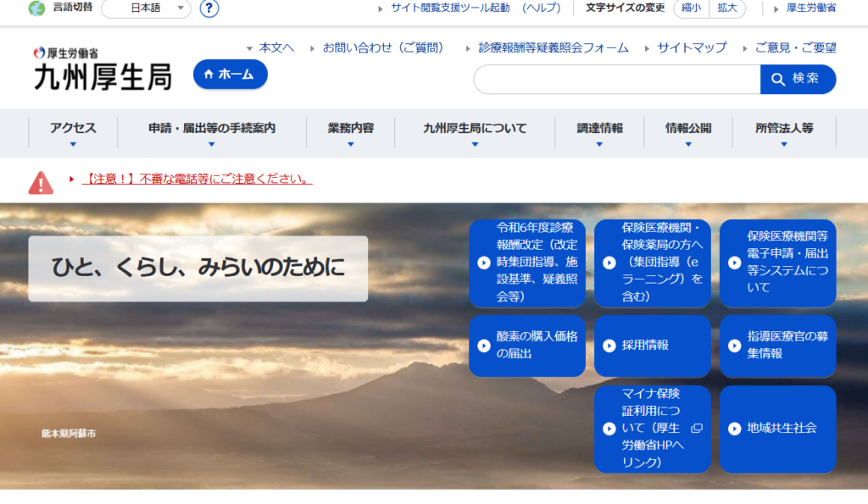The height and width of the screenshot is (504, 868).
Task: Open お問い合わせ（ご質問） link
Action: 386,47
